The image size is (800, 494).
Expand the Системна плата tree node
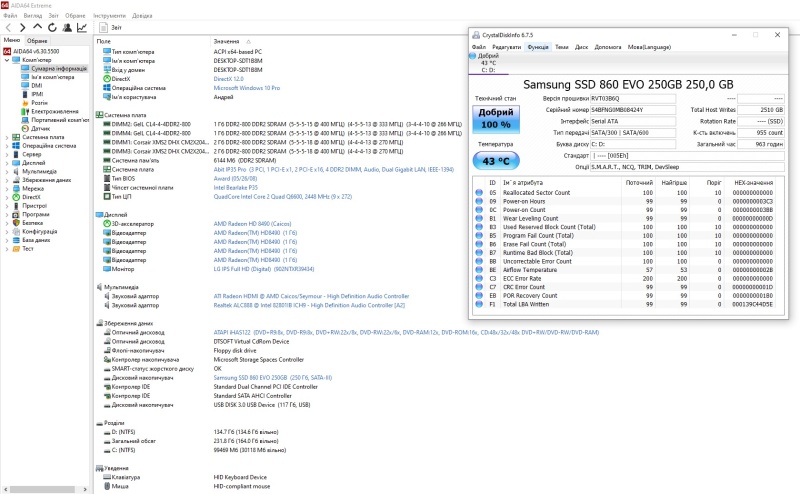tap(7, 137)
